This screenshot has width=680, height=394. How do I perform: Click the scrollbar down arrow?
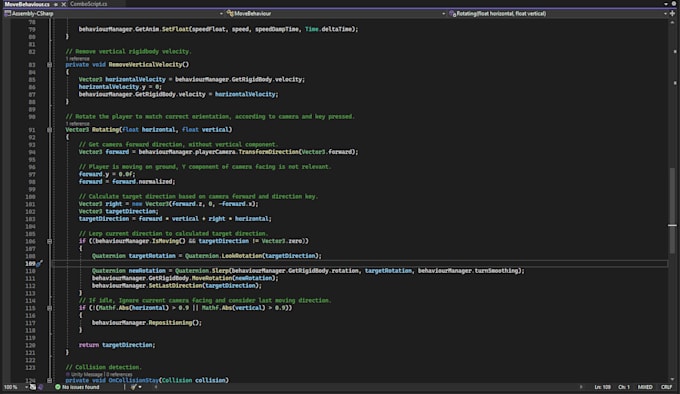672,379
